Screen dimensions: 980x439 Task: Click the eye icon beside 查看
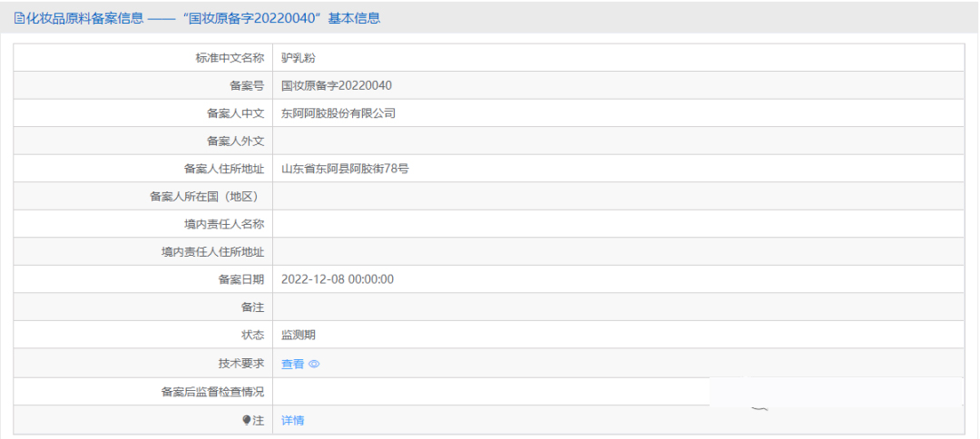[x=315, y=364]
